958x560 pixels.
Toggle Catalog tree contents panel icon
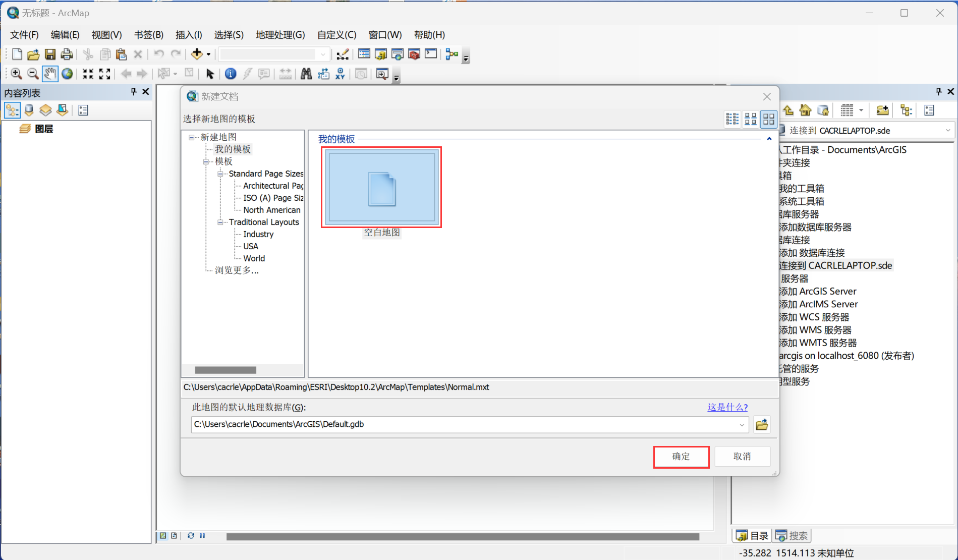point(906,110)
